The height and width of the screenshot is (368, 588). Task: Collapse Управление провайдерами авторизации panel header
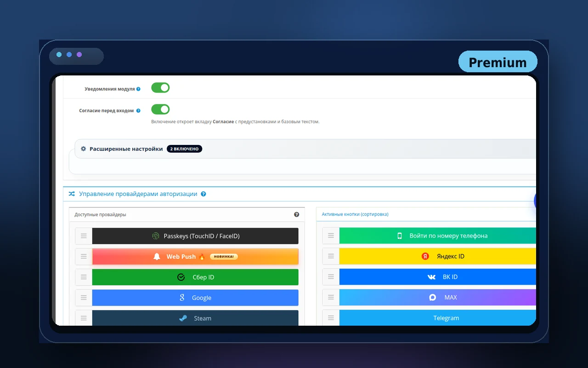138,194
